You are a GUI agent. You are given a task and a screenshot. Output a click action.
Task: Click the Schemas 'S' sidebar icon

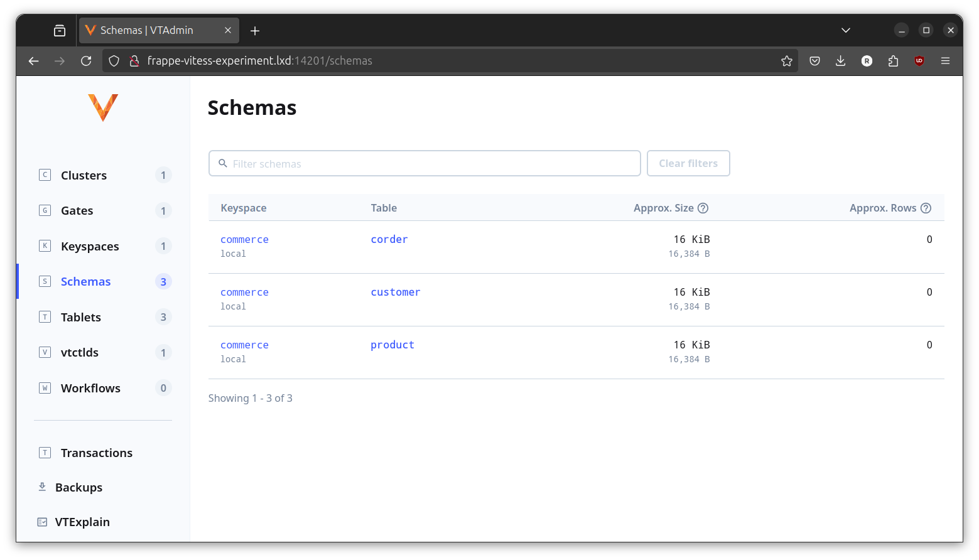45,281
